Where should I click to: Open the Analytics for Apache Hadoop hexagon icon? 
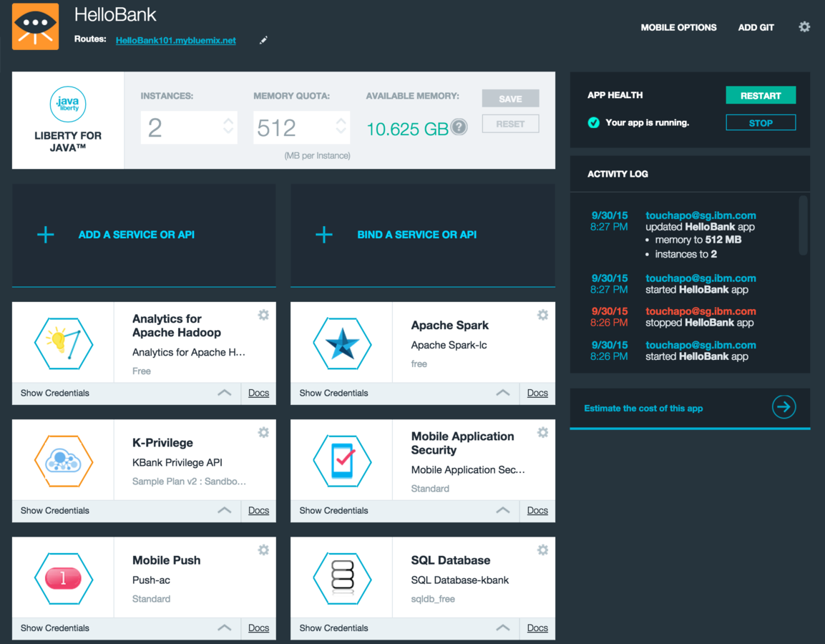coord(64,343)
